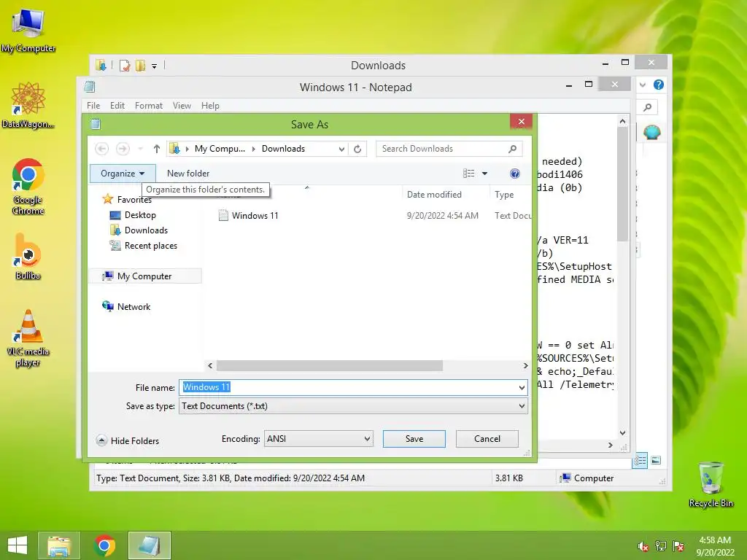Click the New folder icon in Downloads title bar
The width and height of the screenshot is (747, 560).
140,65
